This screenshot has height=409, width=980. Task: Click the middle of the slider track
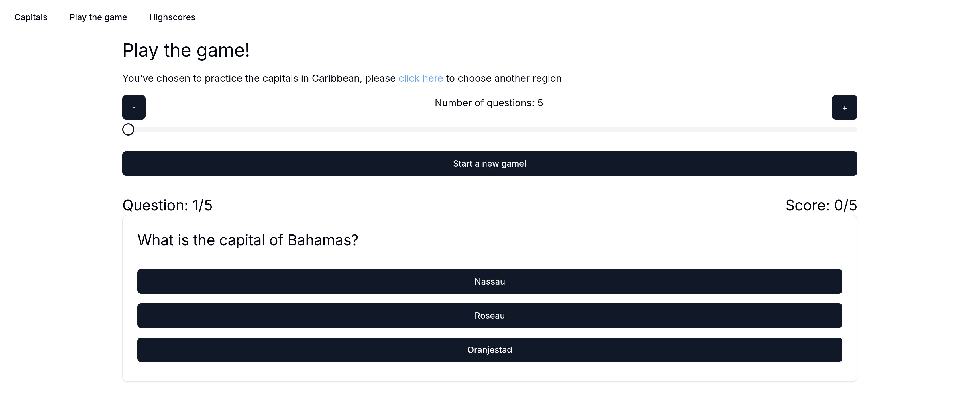pos(490,130)
